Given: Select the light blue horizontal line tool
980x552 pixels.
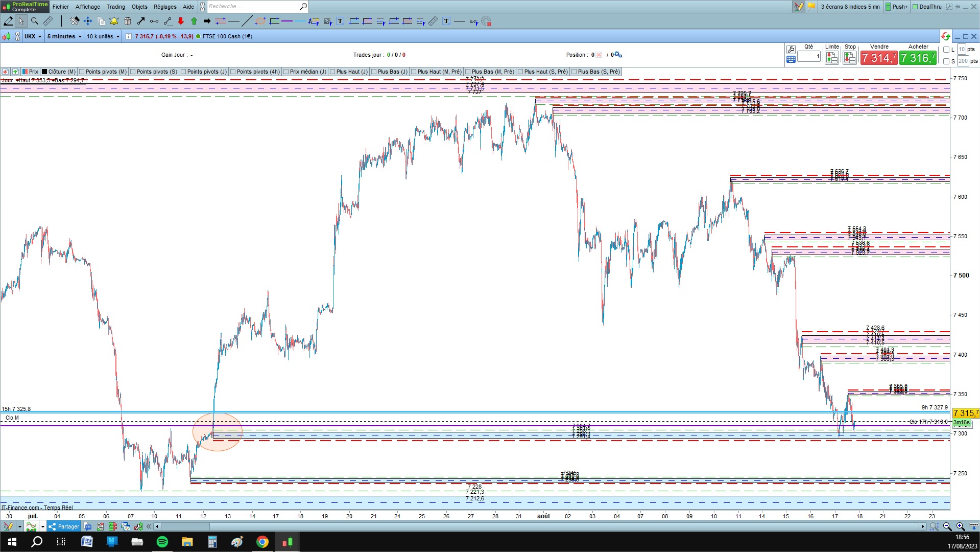Looking at the screenshot, I should point(300,21).
